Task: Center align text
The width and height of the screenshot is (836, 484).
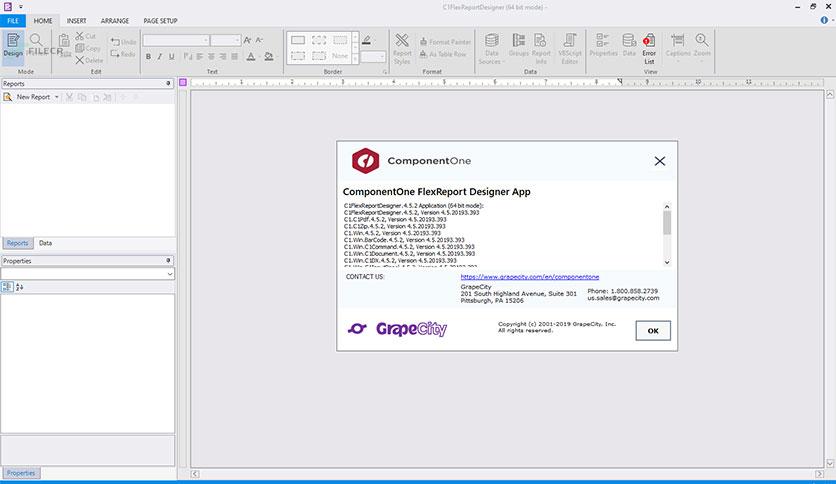Action: tap(212, 57)
